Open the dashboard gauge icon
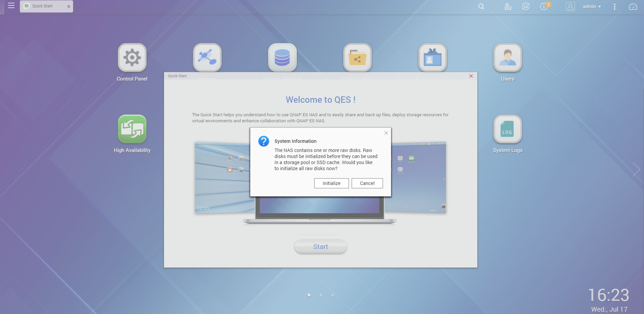Screen dimensions: 644x314 [x=633, y=6]
